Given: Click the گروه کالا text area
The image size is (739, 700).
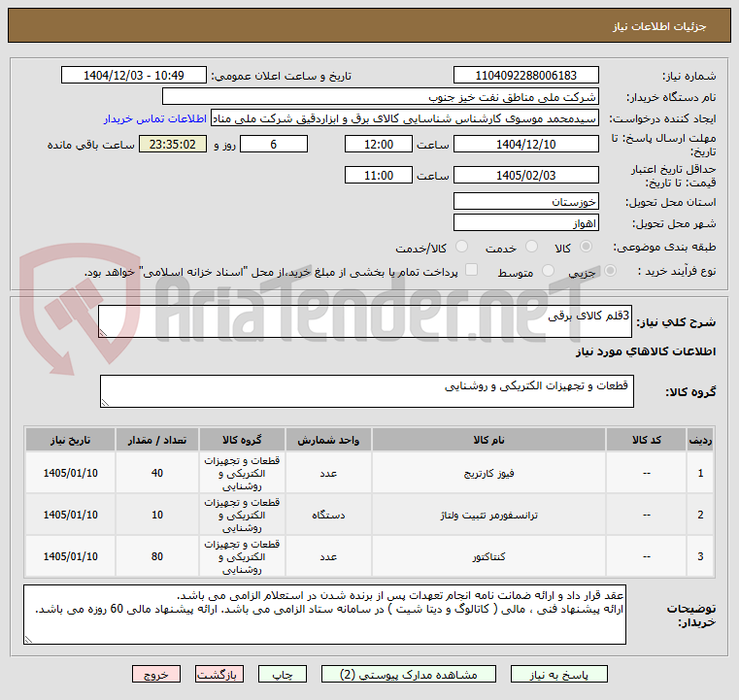Looking at the screenshot, I should coord(367,391).
